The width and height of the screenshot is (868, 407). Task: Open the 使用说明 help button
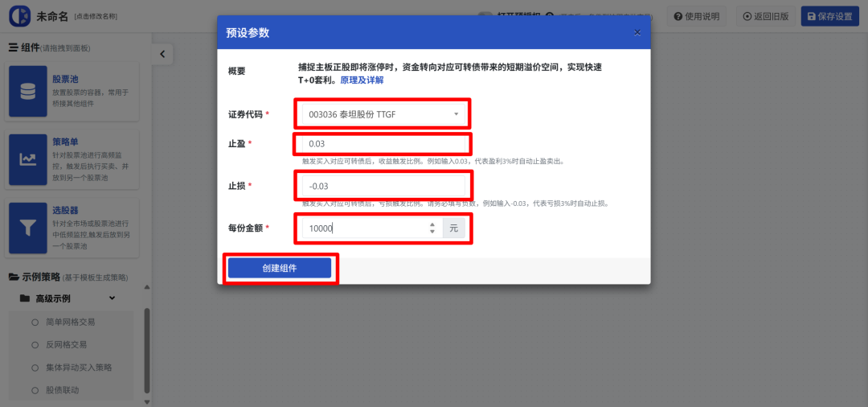696,16
